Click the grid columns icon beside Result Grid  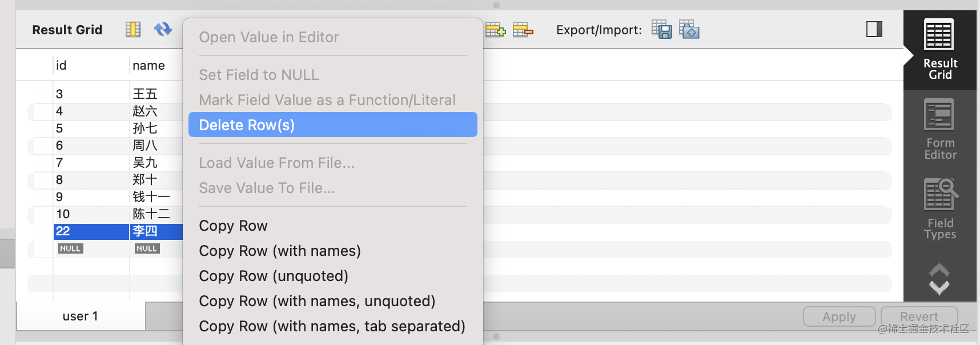(x=133, y=29)
